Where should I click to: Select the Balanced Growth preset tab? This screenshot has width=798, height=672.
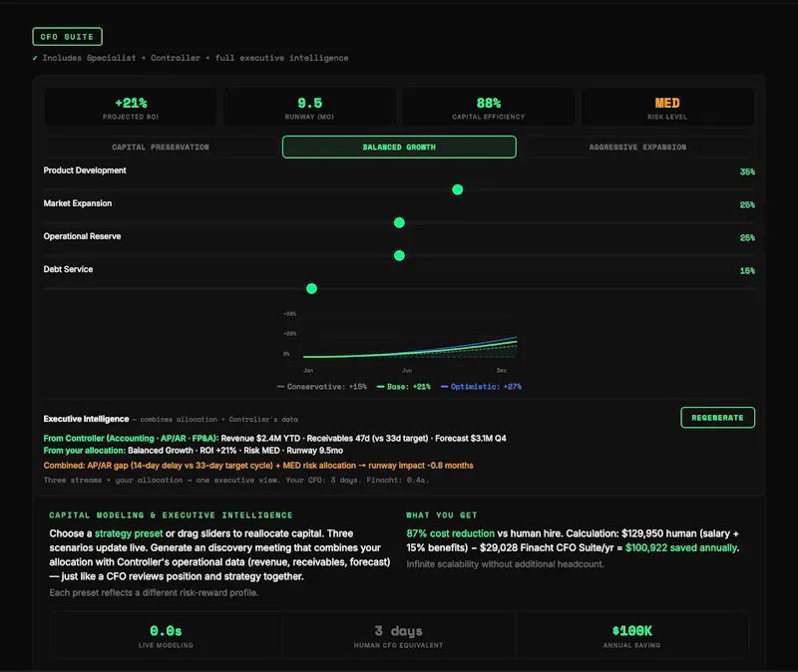(399, 147)
